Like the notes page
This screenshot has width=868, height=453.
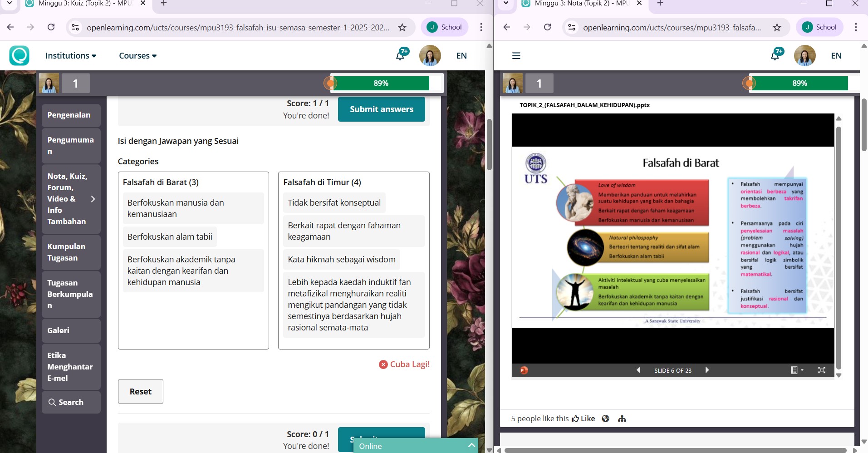coord(583,419)
